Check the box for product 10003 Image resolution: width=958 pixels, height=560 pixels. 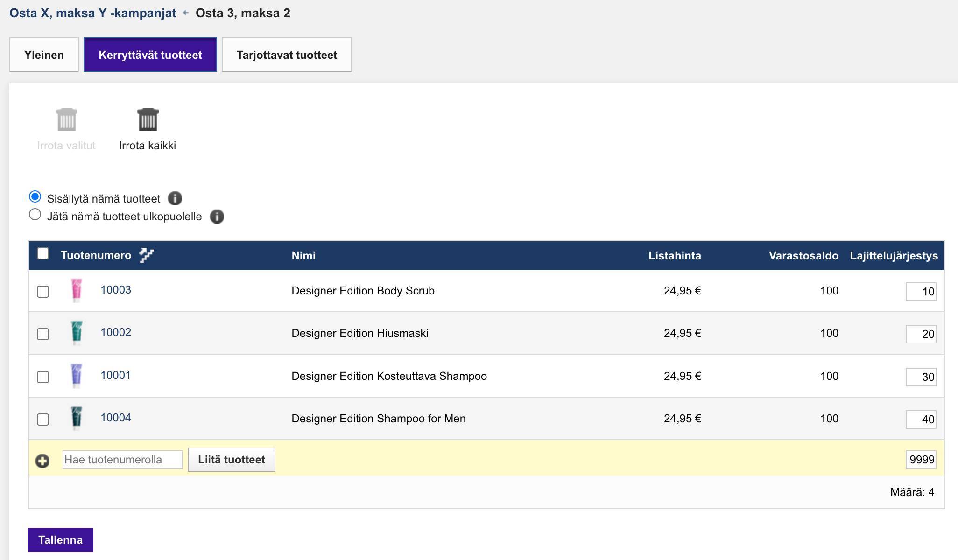(x=43, y=292)
